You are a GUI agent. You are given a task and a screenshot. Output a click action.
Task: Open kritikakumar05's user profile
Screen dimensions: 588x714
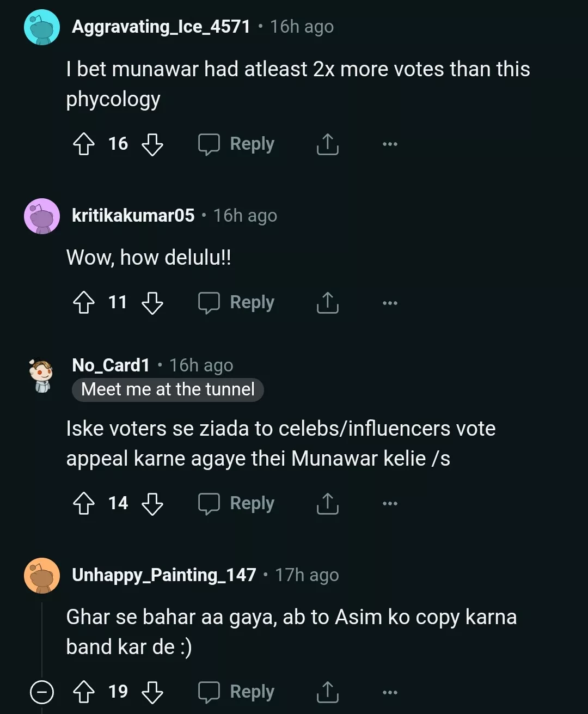click(133, 216)
